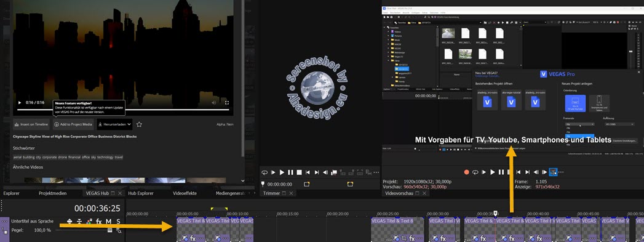Solo the 'Untertitel aus Sprache' track
The image size is (644, 242).
pos(118,221)
